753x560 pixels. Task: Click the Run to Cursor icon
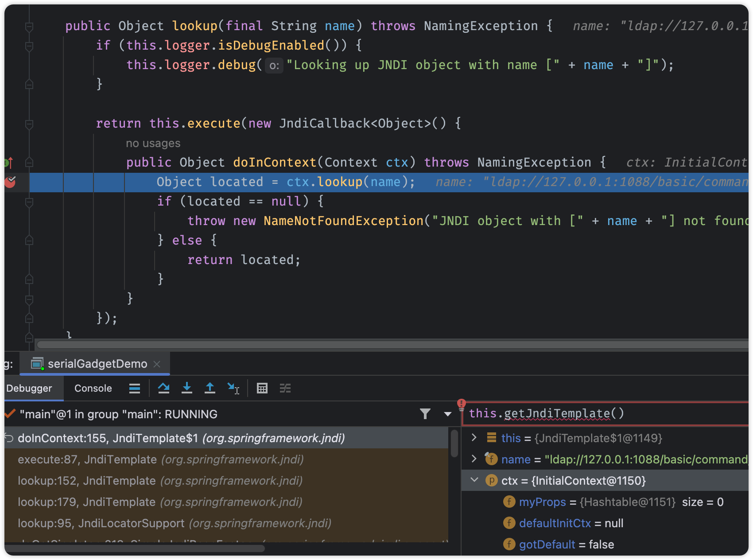pyautogui.click(x=233, y=389)
